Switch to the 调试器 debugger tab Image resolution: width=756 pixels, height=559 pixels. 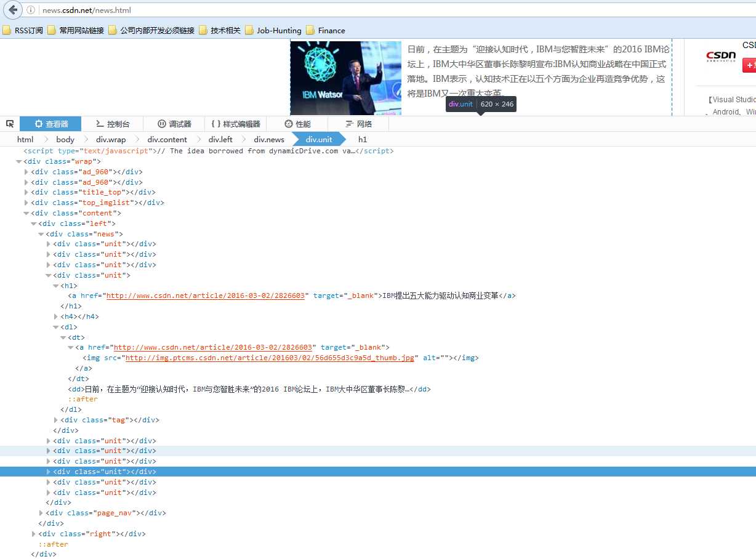point(174,124)
